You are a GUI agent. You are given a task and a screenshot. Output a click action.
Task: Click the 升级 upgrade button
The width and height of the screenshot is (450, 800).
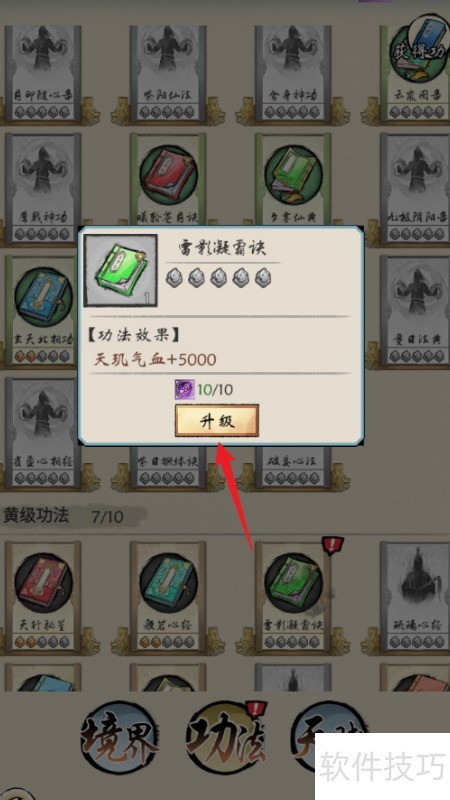point(217,420)
